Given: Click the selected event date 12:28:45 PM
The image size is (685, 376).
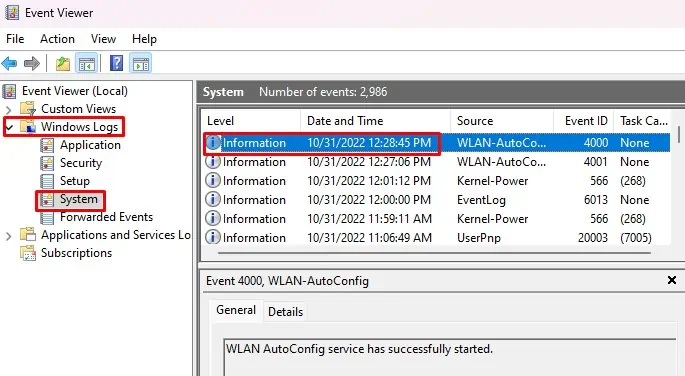Looking at the screenshot, I should click(x=369, y=143).
